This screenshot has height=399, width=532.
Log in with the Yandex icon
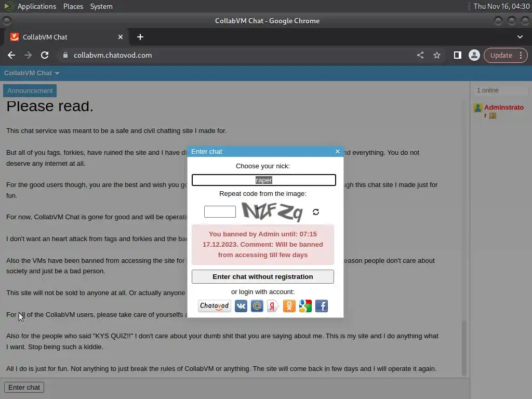pos(273,306)
